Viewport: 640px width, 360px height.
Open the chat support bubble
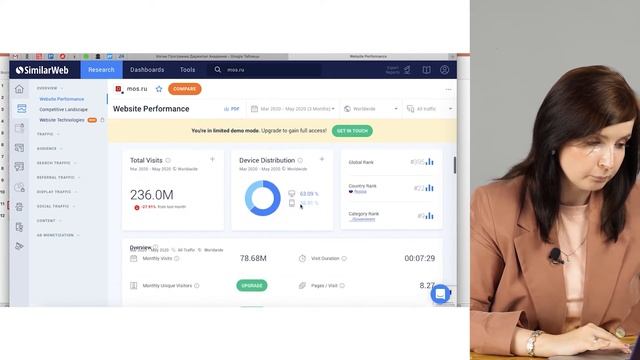(440, 294)
